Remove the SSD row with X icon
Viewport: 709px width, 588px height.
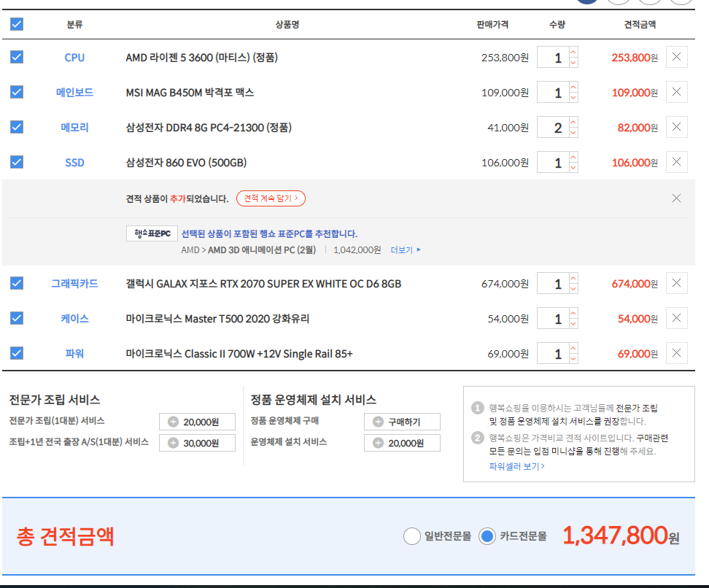tap(676, 162)
